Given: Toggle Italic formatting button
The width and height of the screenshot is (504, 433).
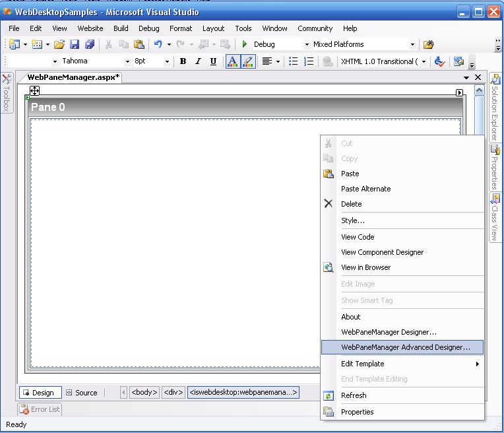Looking at the screenshot, I should [x=198, y=61].
